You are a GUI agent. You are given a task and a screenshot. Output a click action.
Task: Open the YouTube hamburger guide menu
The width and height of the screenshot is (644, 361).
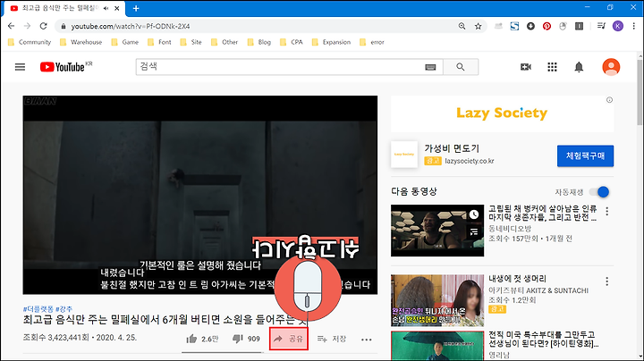point(20,67)
